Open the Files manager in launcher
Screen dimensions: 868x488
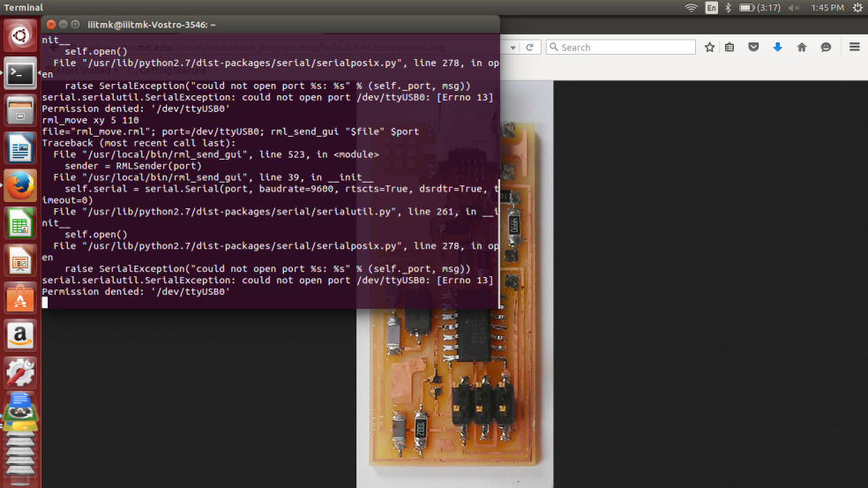click(20, 110)
